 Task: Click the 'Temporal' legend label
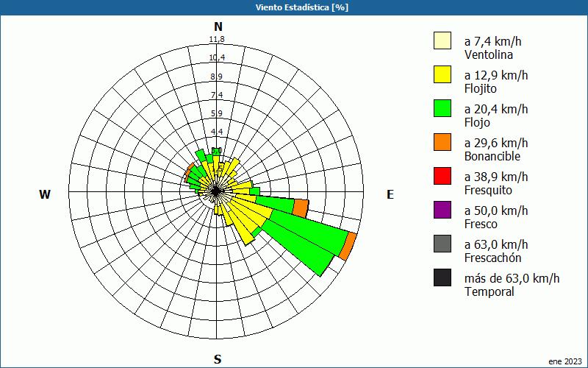tap(490, 291)
